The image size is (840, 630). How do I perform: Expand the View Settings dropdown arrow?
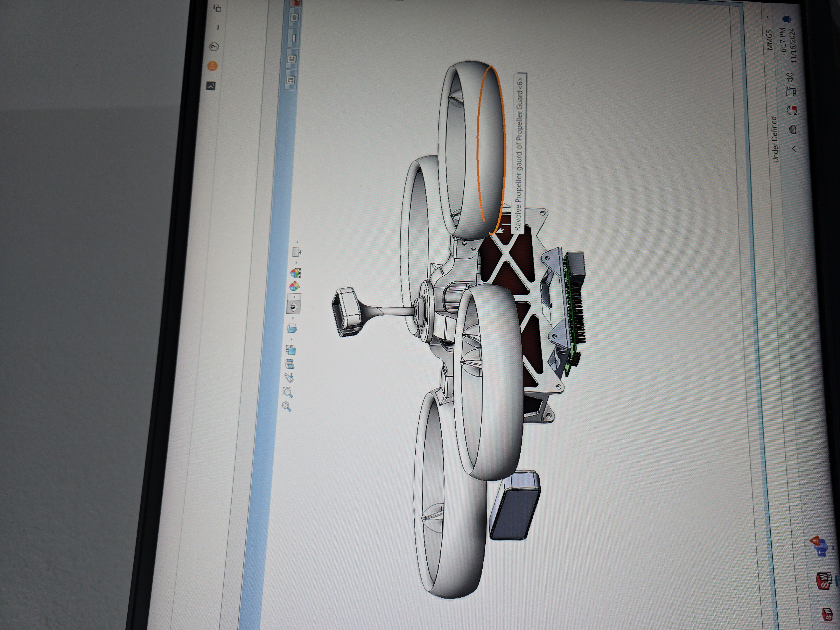point(297,242)
